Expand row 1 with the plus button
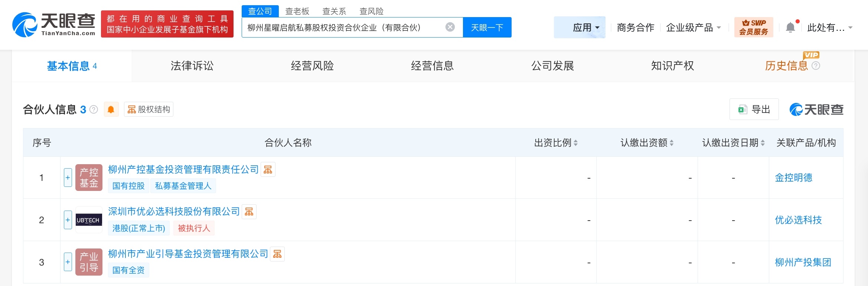868x286 pixels. pos(68,178)
